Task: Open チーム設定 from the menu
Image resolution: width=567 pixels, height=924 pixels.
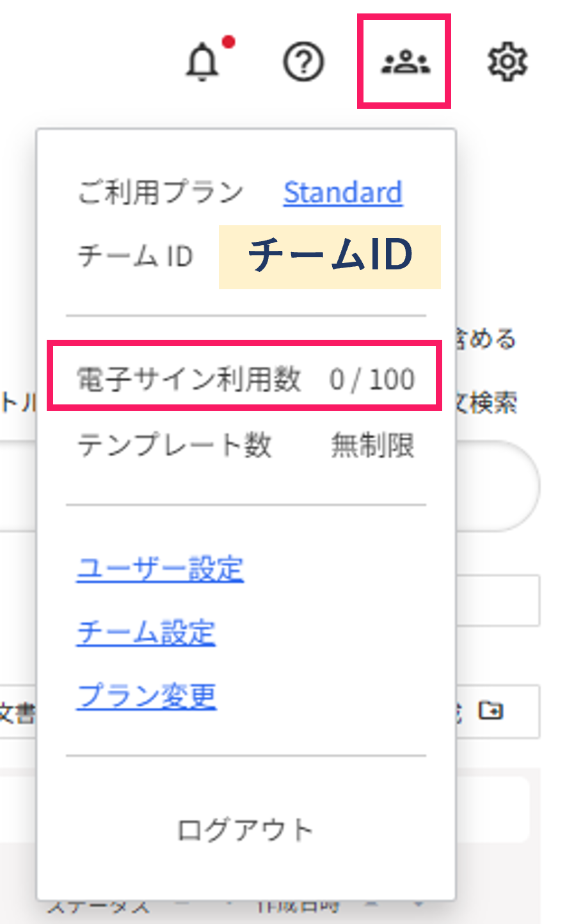Action: click(146, 632)
